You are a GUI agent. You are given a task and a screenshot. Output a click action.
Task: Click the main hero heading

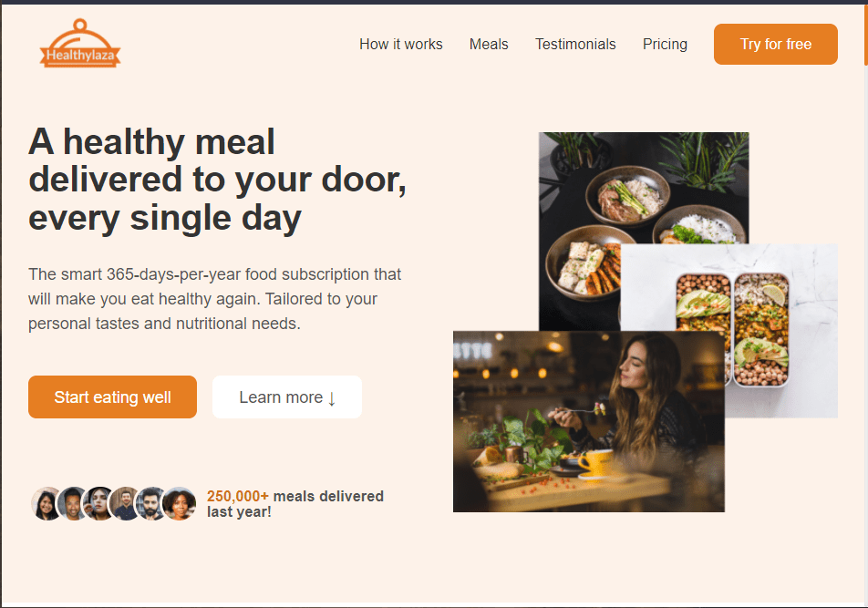point(217,180)
